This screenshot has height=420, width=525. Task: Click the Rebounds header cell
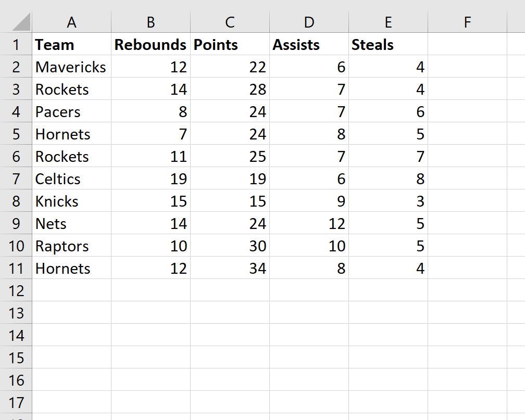pyautogui.click(x=151, y=44)
